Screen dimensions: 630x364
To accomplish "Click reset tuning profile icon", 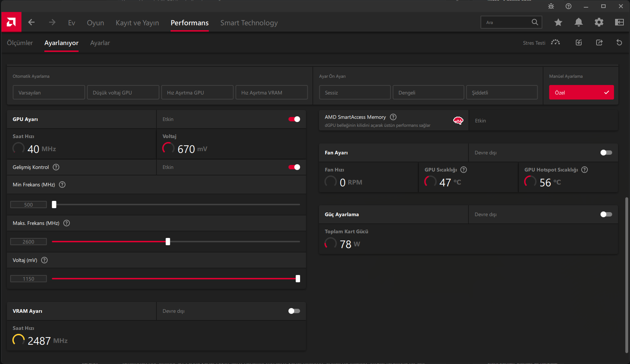I will coord(619,43).
